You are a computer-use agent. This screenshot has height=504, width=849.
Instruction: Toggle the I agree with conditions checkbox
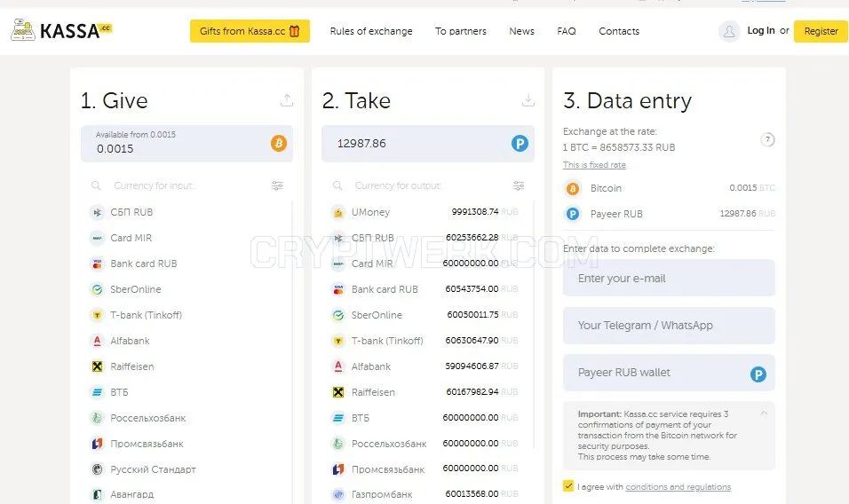click(x=568, y=485)
